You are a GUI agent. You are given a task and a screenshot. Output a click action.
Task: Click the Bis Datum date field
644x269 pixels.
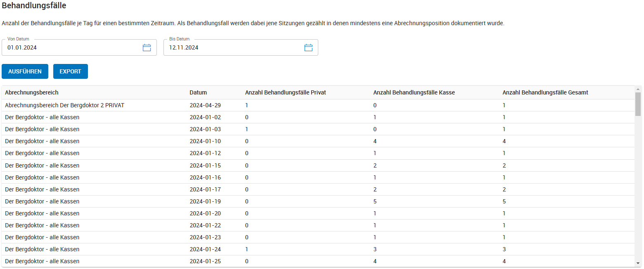(241, 47)
